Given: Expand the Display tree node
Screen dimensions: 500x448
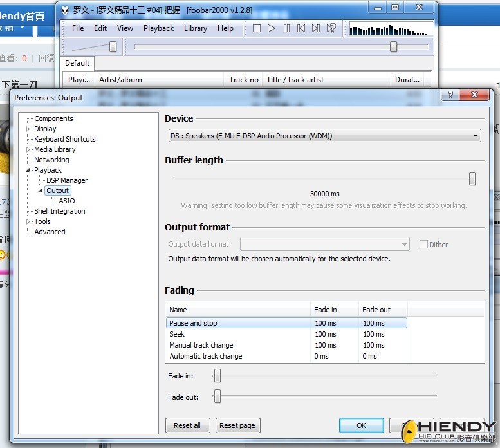Looking at the screenshot, I should [x=28, y=129].
